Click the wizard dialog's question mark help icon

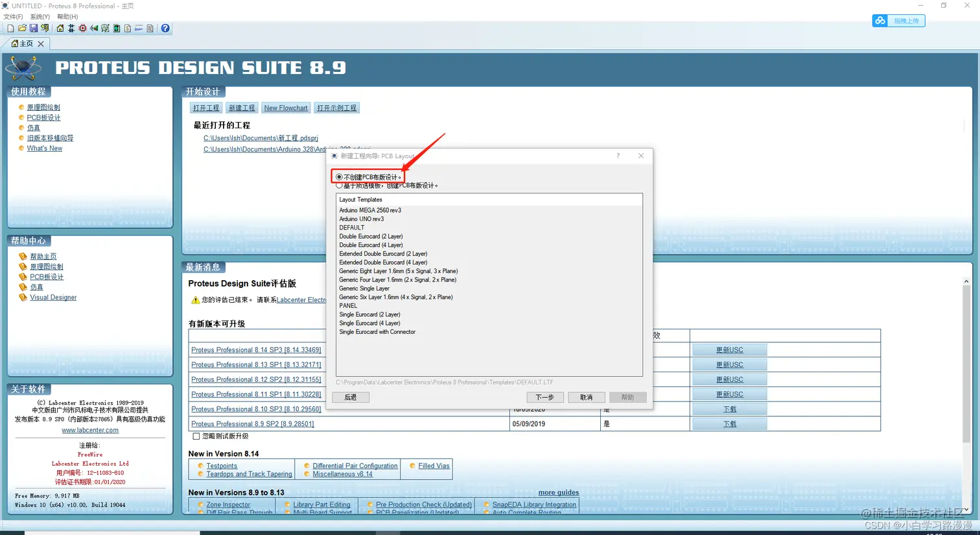[618, 156]
